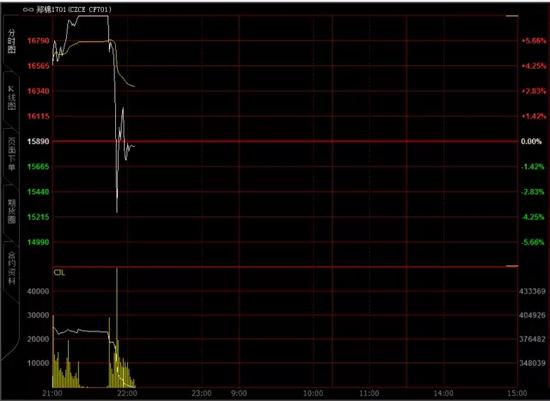Viewport: 550px width, 401px height.
Task: Click the 16340 price axis label
Action: coord(38,91)
